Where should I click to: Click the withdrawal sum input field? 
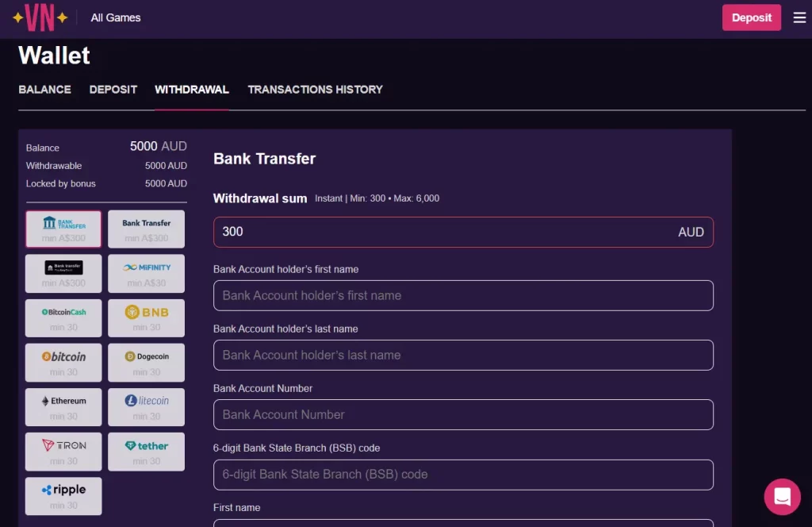(463, 232)
